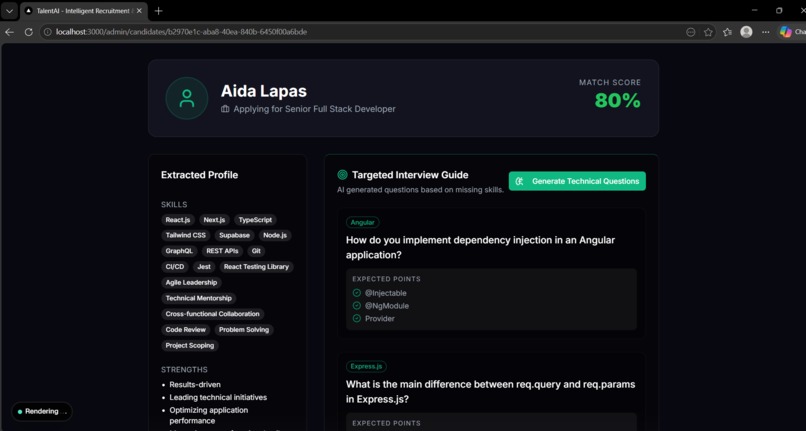Viewport: 806px width, 431px height.
Task: Click the round icon left of the star
Action: pos(691,32)
